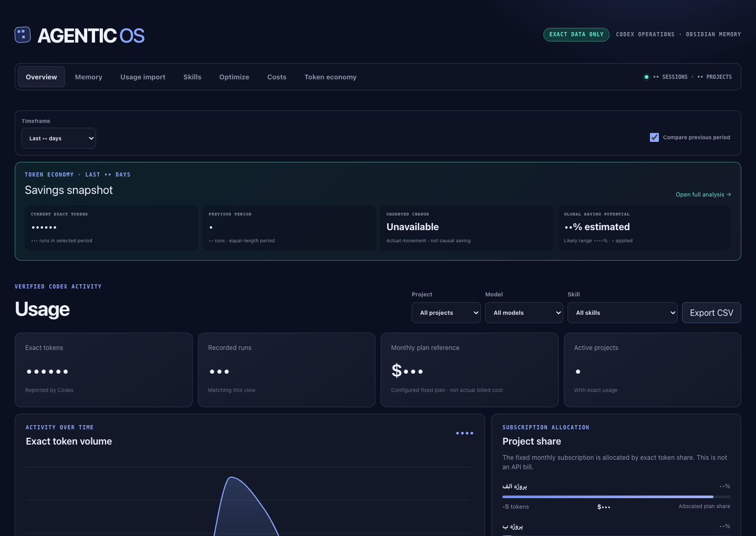Click the green sessions status dot
Screen dimensions: 756x536
pos(646,77)
